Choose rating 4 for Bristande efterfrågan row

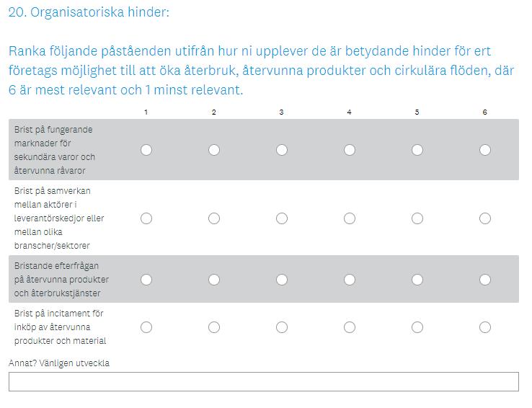[350, 280]
